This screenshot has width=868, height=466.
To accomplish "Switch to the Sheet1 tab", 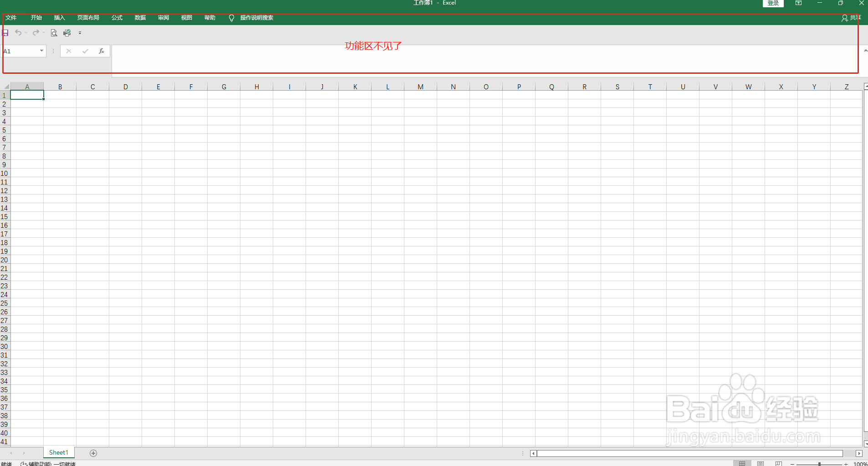I will pyautogui.click(x=59, y=452).
